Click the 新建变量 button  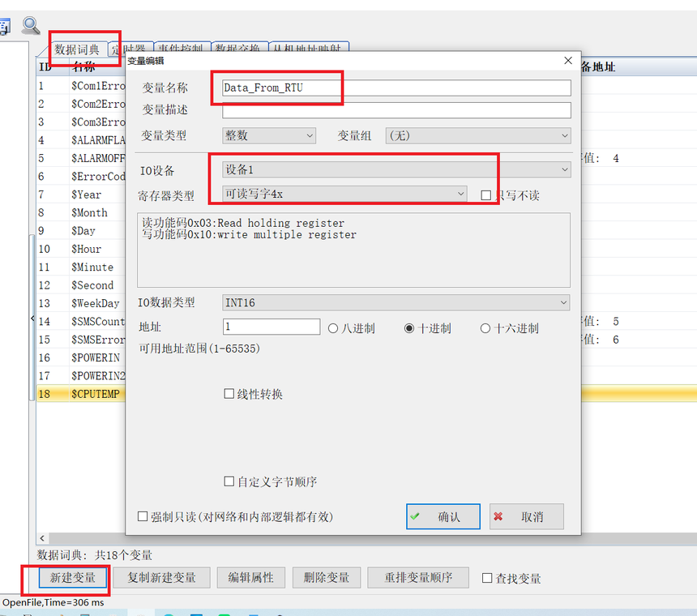coord(73,577)
